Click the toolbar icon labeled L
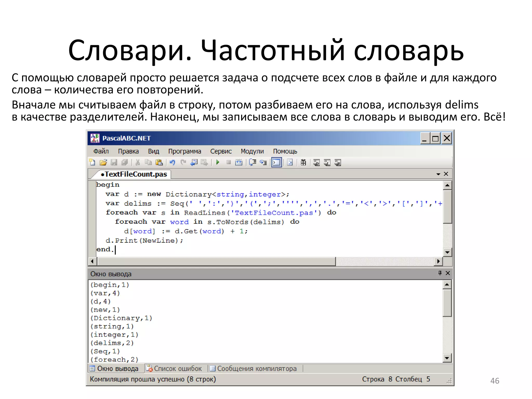The height and width of the screenshot is (399, 532). pyautogui.click(x=327, y=163)
